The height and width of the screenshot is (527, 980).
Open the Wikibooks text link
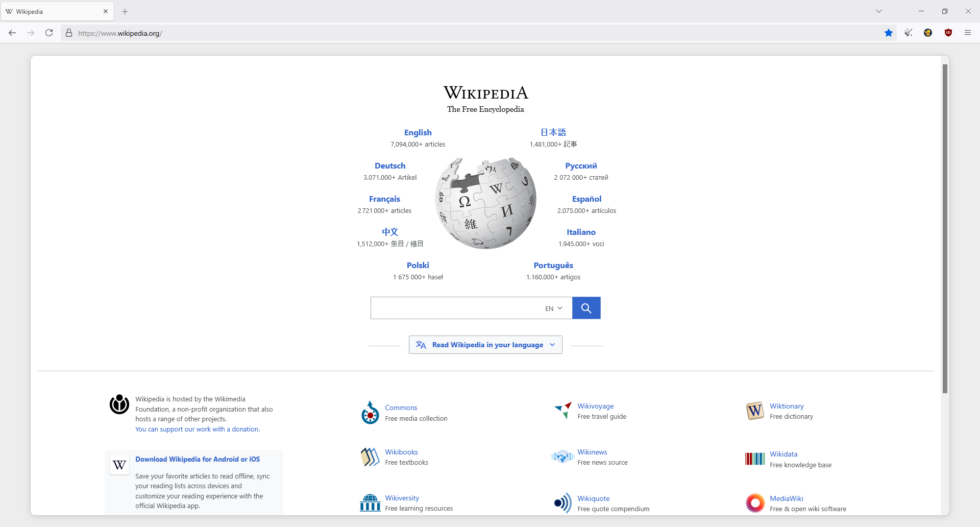pyautogui.click(x=401, y=452)
